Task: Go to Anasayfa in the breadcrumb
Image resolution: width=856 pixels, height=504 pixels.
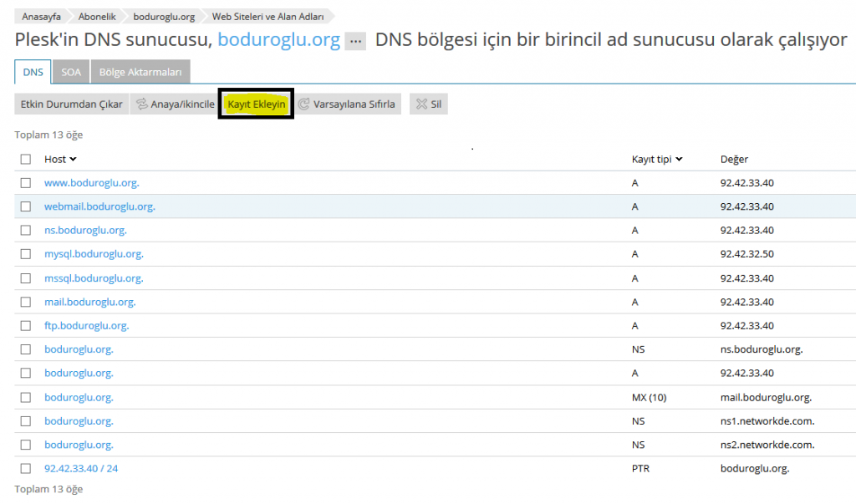Action: tap(40, 16)
